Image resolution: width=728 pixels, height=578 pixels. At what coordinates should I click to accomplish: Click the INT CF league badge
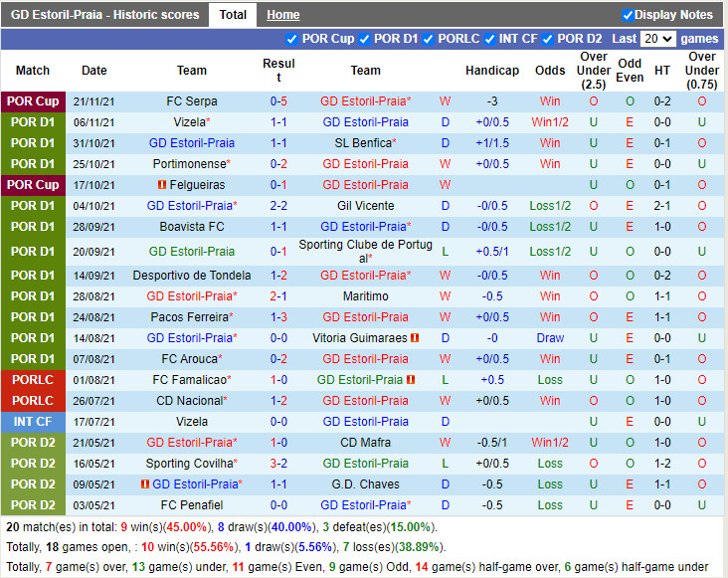click(33, 422)
